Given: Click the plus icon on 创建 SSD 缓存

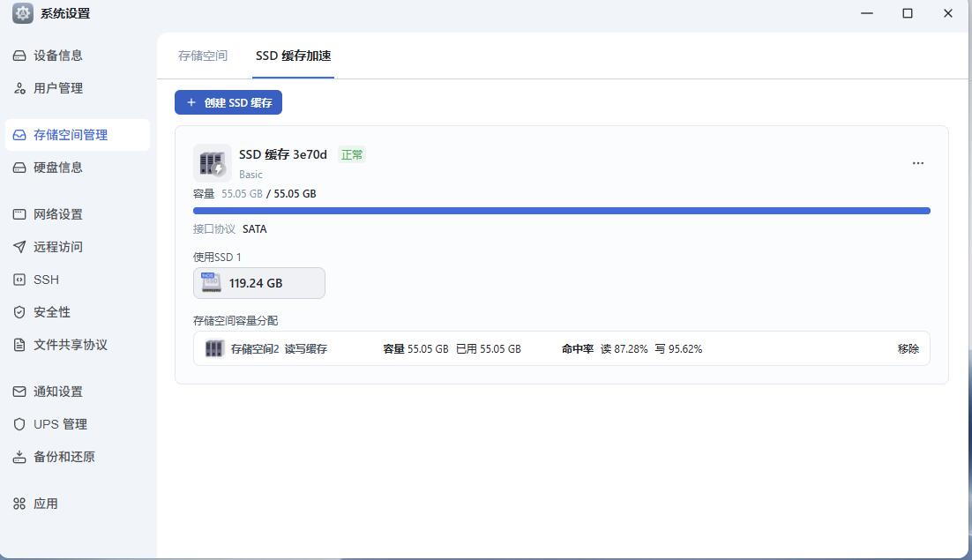Looking at the screenshot, I should point(191,102).
